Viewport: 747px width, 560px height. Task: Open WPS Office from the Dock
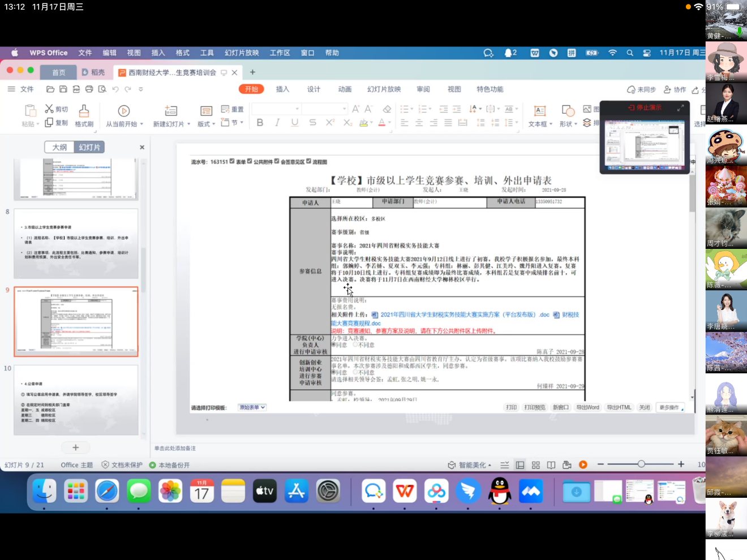405,491
